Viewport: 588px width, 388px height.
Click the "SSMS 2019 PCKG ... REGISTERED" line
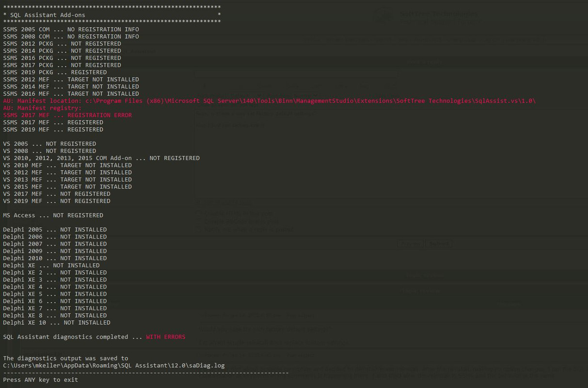[55, 72]
